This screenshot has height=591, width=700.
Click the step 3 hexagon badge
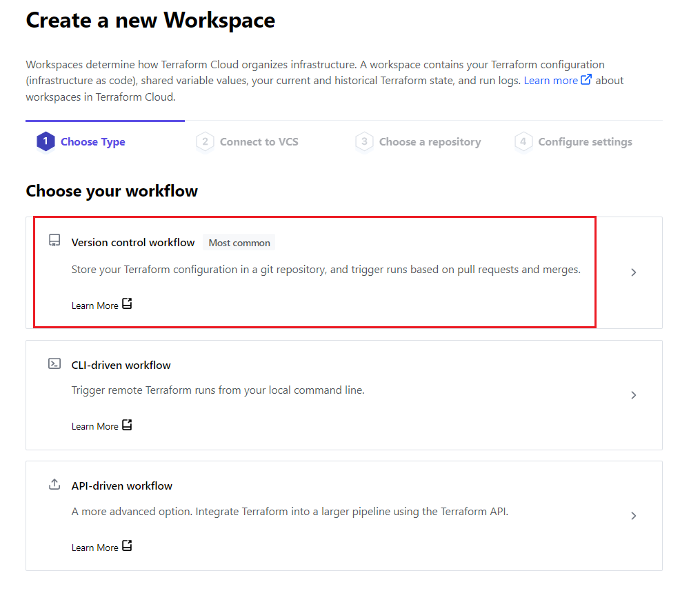pos(364,141)
